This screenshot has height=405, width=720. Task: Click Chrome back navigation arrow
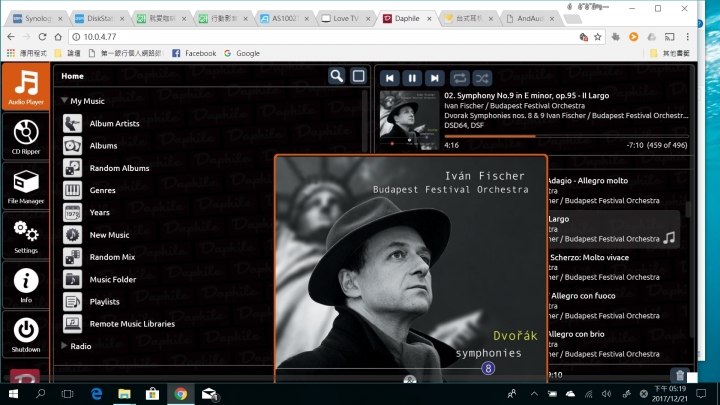coord(11,37)
